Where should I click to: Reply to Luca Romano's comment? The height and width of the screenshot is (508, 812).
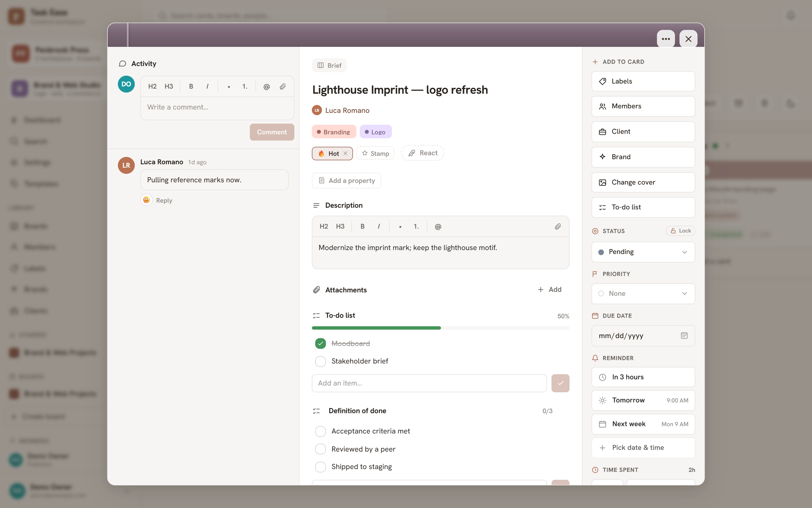point(164,201)
